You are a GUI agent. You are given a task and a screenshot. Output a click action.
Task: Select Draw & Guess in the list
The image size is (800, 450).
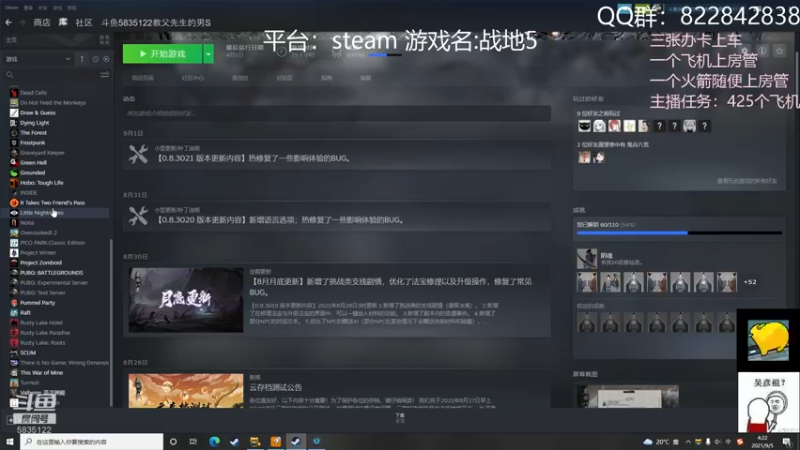click(x=38, y=113)
